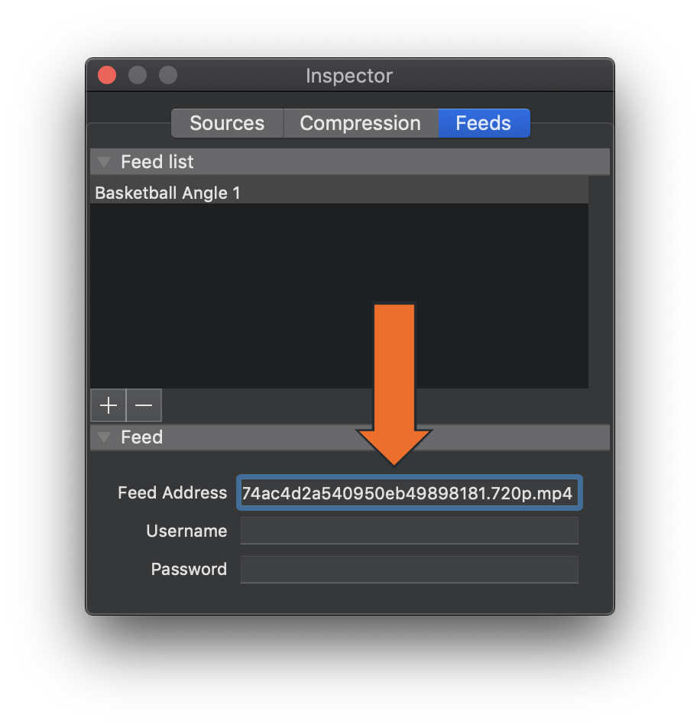
Task: Open the Compression tab
Action: pos(360,122)
